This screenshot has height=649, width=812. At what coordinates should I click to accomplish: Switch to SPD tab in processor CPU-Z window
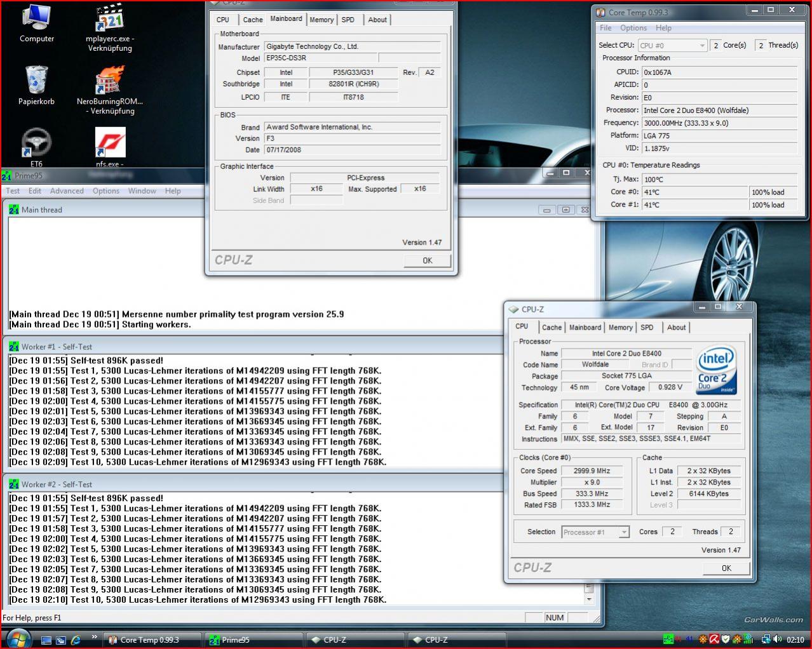pos(647,328)
